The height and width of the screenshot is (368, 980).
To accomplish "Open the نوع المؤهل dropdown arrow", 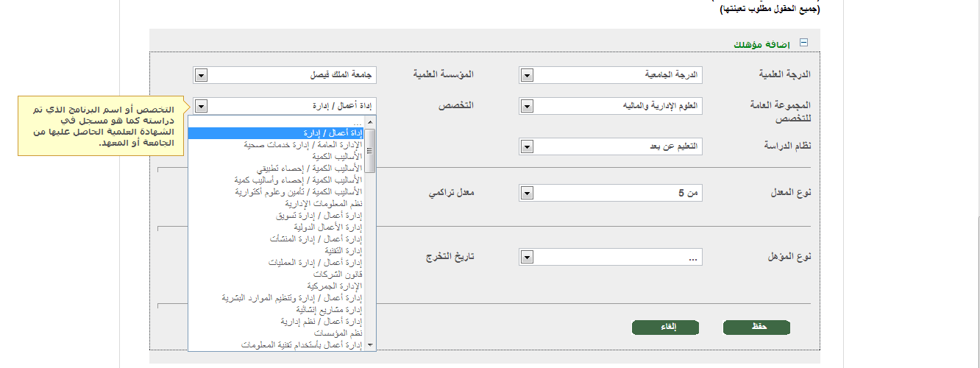I will click(x=528, y=258).
